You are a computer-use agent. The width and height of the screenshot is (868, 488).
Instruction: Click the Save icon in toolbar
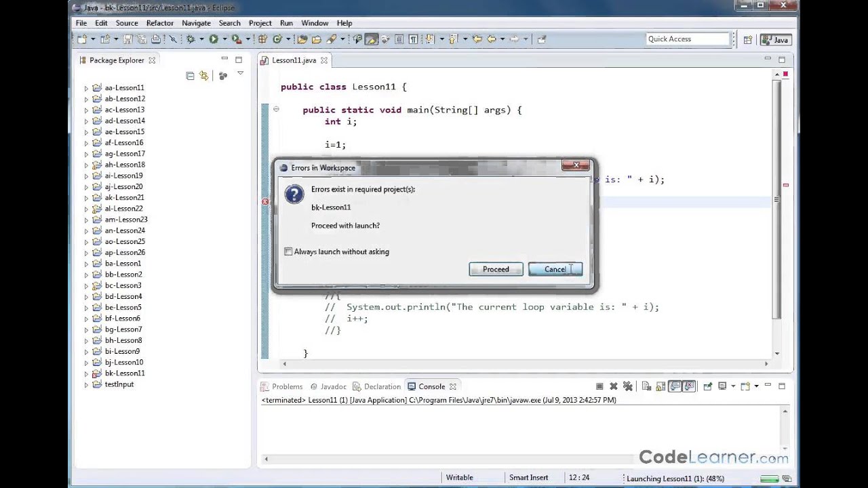point(127,39)
